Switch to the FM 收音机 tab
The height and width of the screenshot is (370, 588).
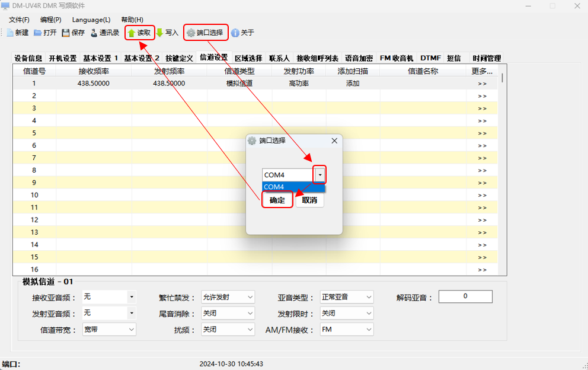397,58
